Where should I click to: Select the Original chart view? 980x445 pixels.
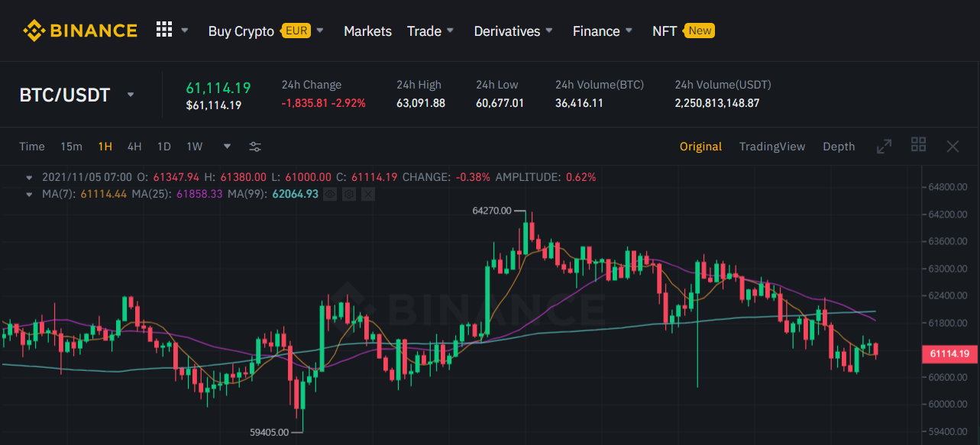pyautogui.click(x=700, y=147)
